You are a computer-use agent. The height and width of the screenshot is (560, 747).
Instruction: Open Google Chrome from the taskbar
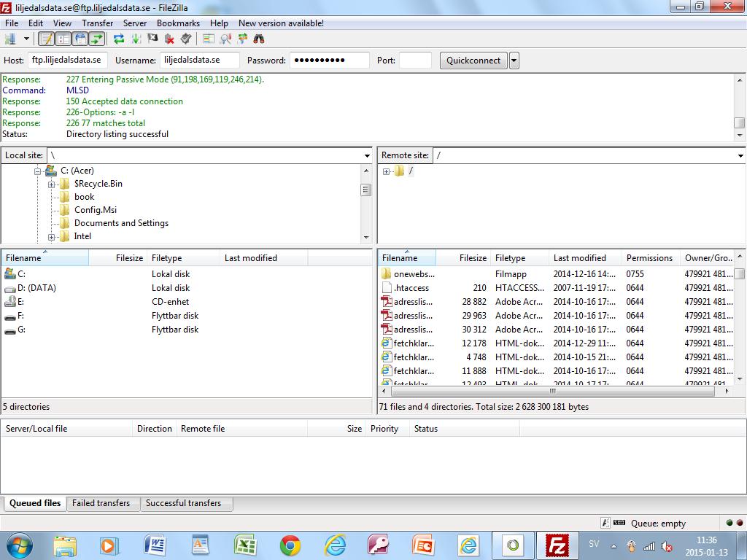290,545
